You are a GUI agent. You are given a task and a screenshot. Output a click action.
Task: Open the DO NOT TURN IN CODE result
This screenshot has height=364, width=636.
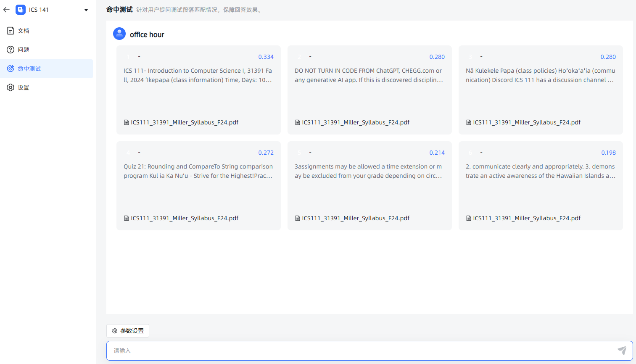369,90
